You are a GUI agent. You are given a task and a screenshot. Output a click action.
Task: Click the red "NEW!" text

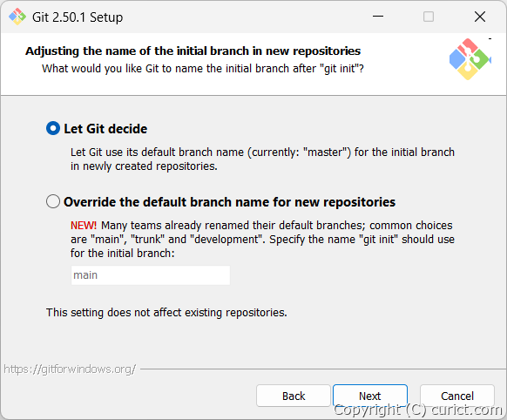pos(84,225)
